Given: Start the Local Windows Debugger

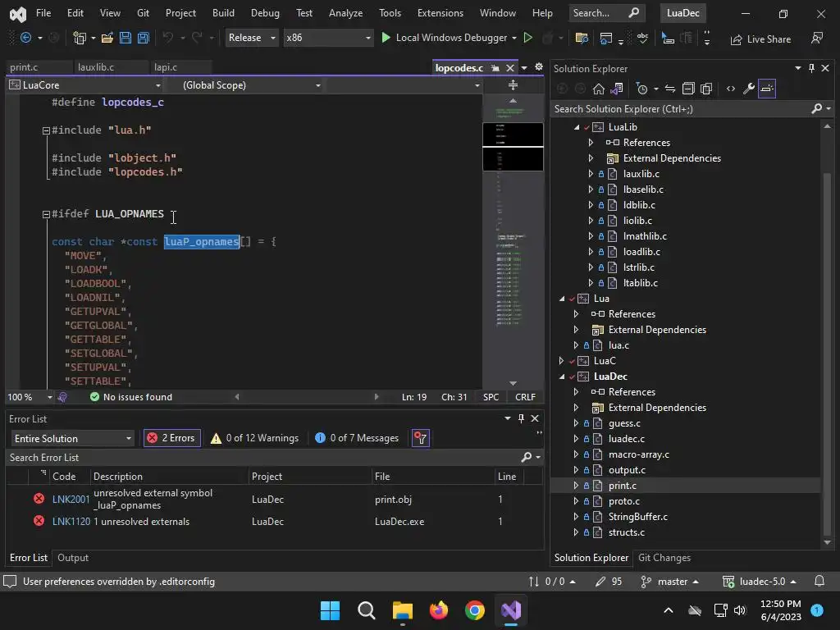Looking at the screenshot, I should click(444, 38).
